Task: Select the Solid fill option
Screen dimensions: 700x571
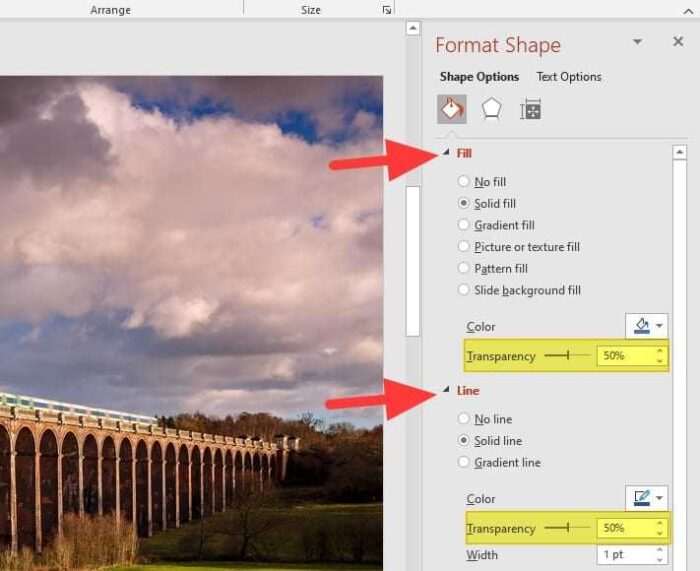Action: [487, 204]
